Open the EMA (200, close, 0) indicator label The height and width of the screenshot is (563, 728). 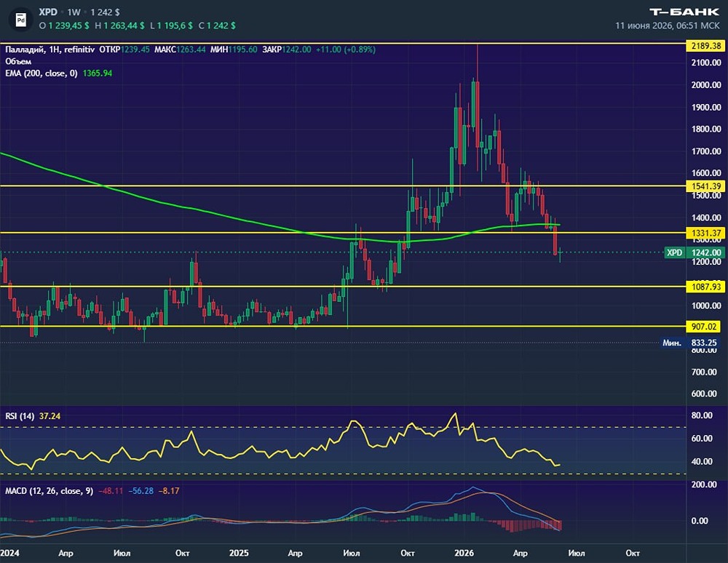coord(41,73)
